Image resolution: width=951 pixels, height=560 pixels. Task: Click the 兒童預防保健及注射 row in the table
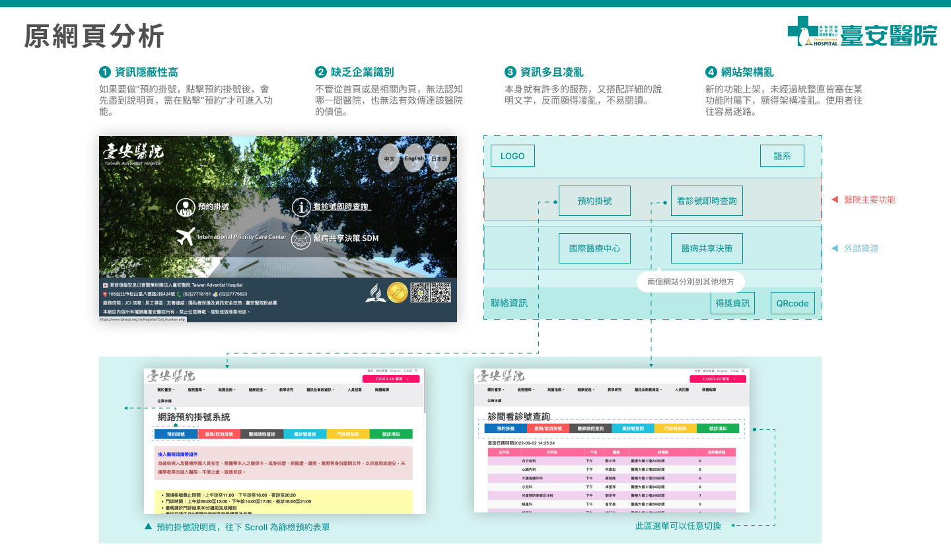[612, 495]
